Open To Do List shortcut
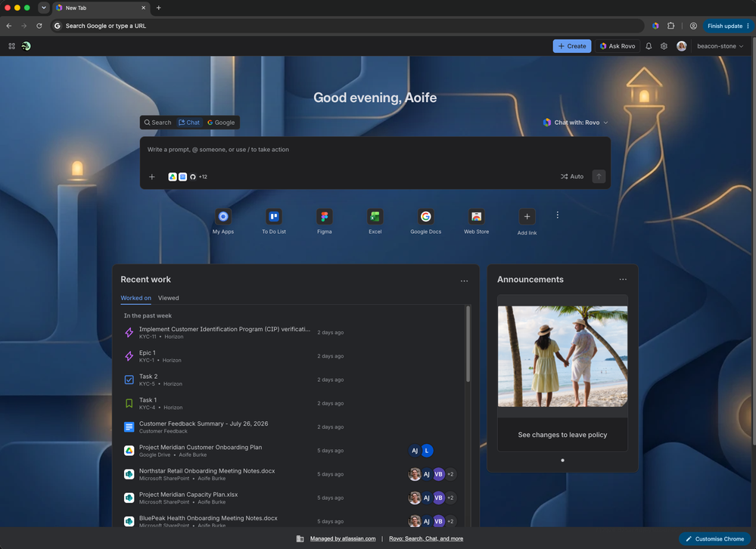Viewport: 756px width, 549px height. coord(274,222)
